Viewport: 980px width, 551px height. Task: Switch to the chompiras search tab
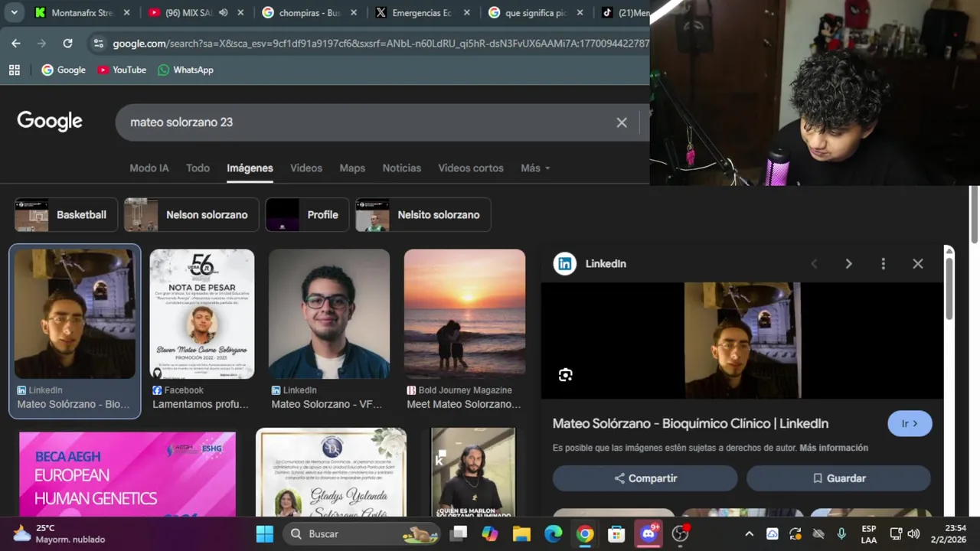tap(309, 13)
